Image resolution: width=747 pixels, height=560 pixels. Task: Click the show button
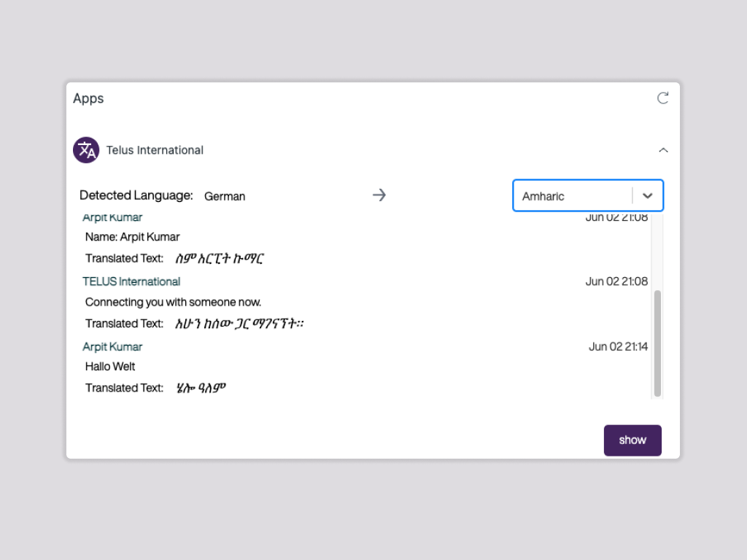coord(632,440)
